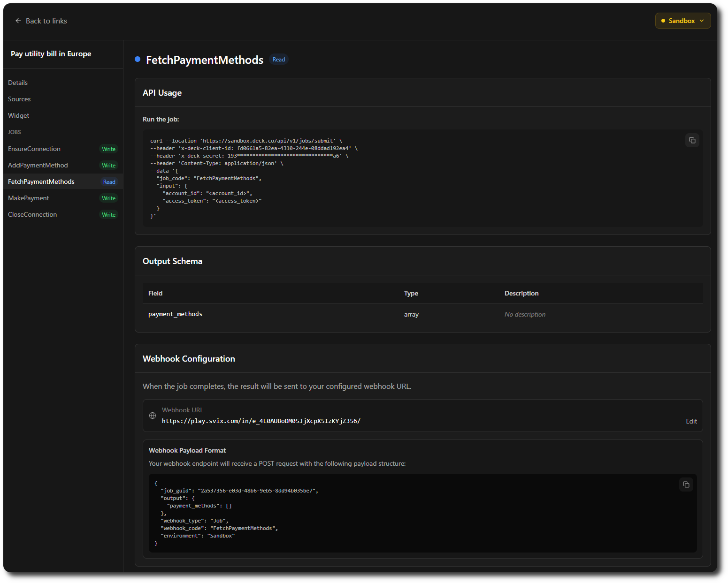Viewport: 728px width, 583px height.
Task: Click the Field column header
Action: [155, 293]
